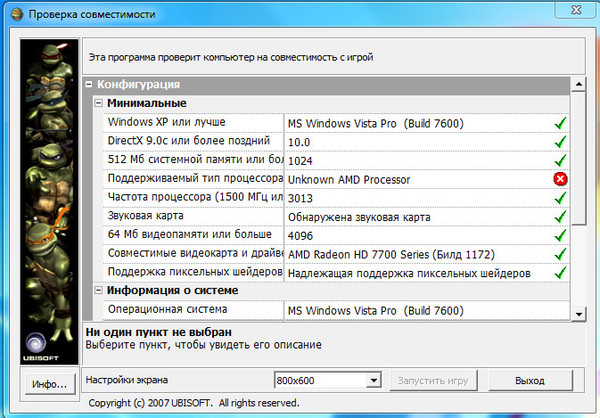
Task: Click the Настройки экрана label
Action: pyautogui.click(x=127, y=380)
